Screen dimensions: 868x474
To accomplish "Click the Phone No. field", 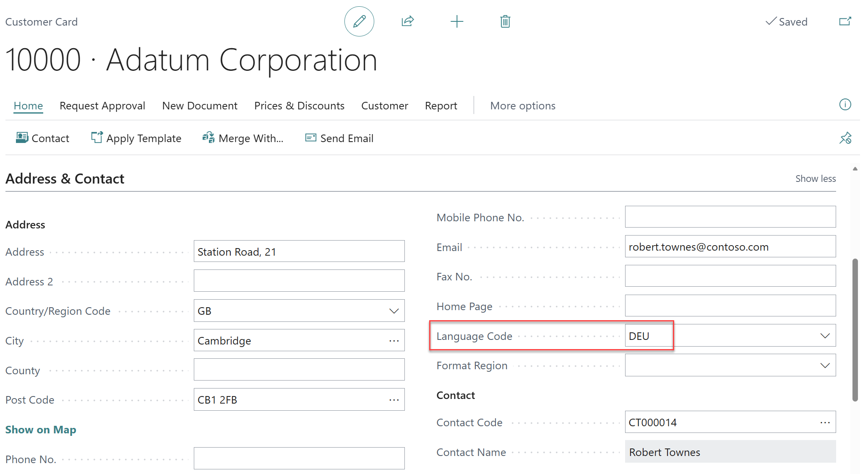I will tap(299, 458).
